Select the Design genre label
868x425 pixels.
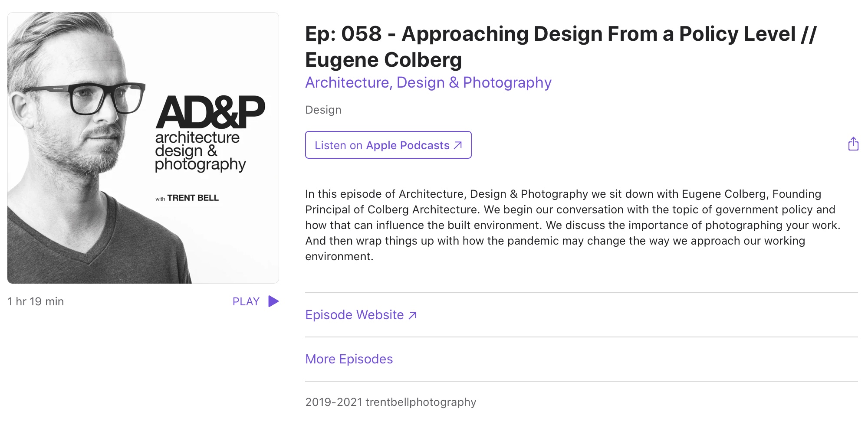[323, 110]
